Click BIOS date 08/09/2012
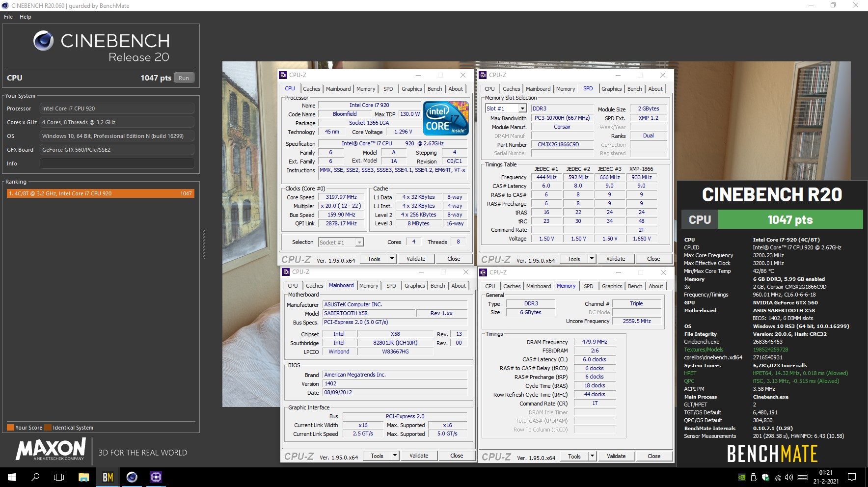868x487 pixels. (395, 392)
